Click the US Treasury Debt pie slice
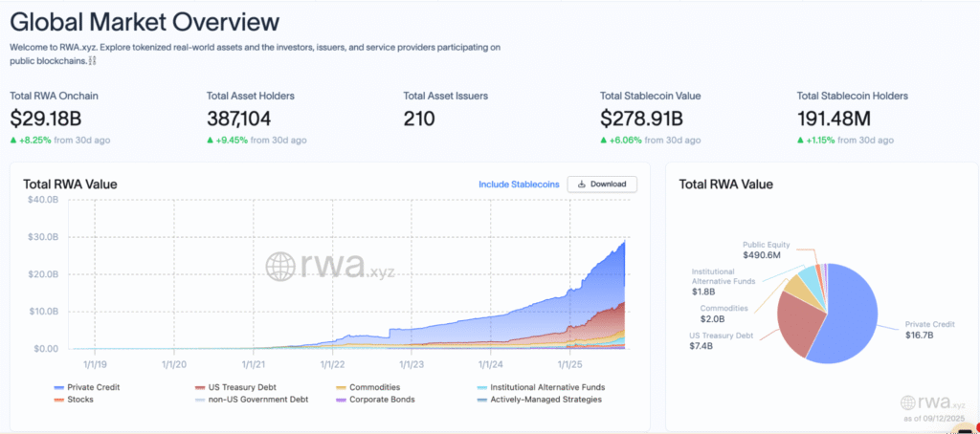980x434 pixels. click(801, 323)
